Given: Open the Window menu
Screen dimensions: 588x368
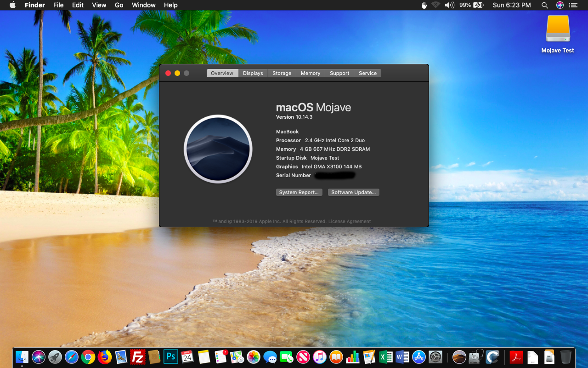Looking at the screenshot, I should point(143,5).
